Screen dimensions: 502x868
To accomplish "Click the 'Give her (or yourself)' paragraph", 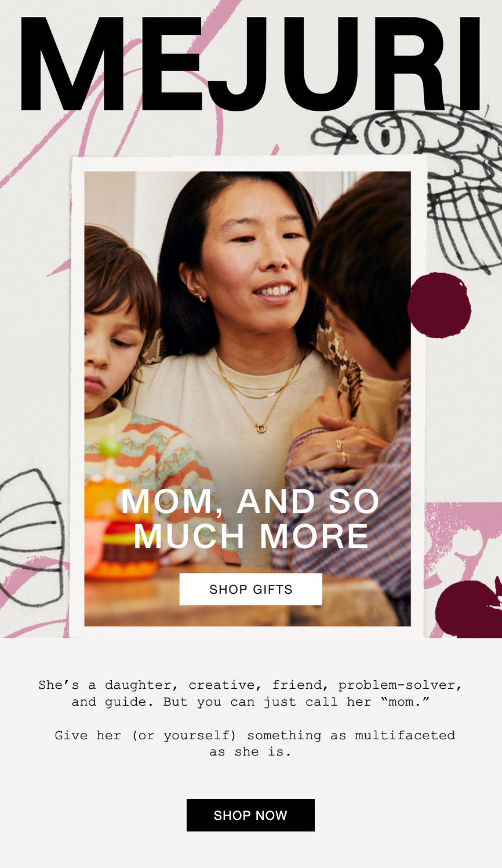I will (x=254, y=743).
